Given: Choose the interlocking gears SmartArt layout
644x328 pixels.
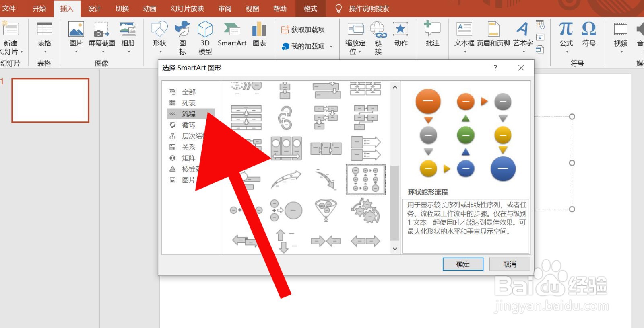Looking at the screenshot, I should click(365, 210).
